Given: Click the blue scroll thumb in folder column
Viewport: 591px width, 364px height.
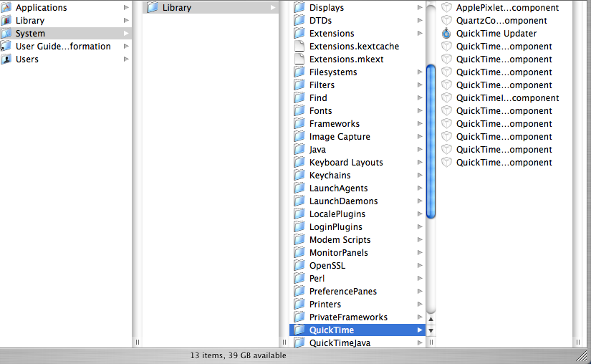Looking at the screenshot, I should (x=431, y=141).
